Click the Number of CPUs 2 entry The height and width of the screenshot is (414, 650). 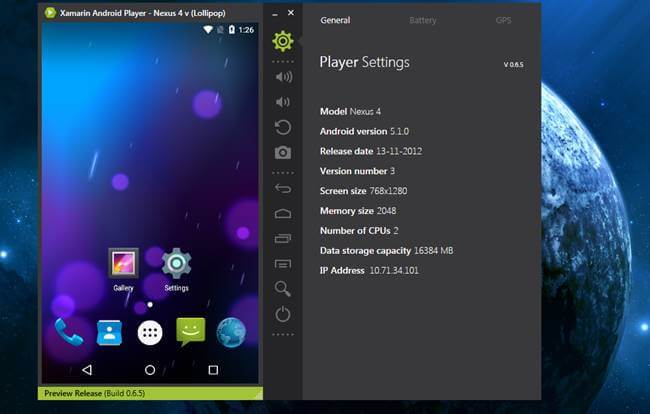(x=359, y=231)
